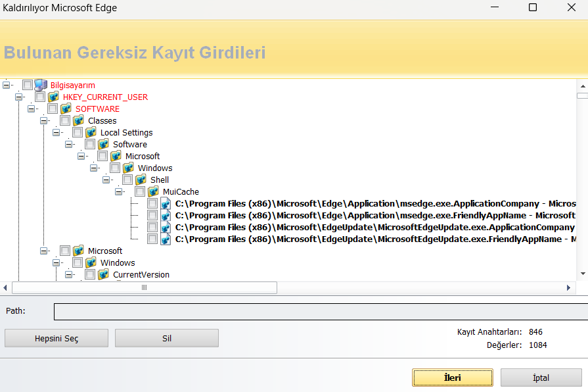This screenshot has height=392, width=588.
Task: Click the MuiCache registry folder icon
Action: coord(153,191)
